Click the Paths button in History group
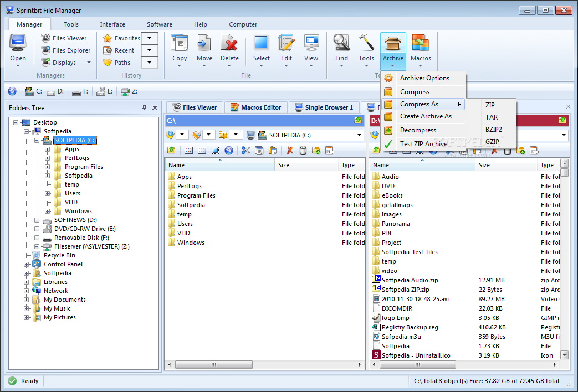The image size is (578, 392). point(116,62)
